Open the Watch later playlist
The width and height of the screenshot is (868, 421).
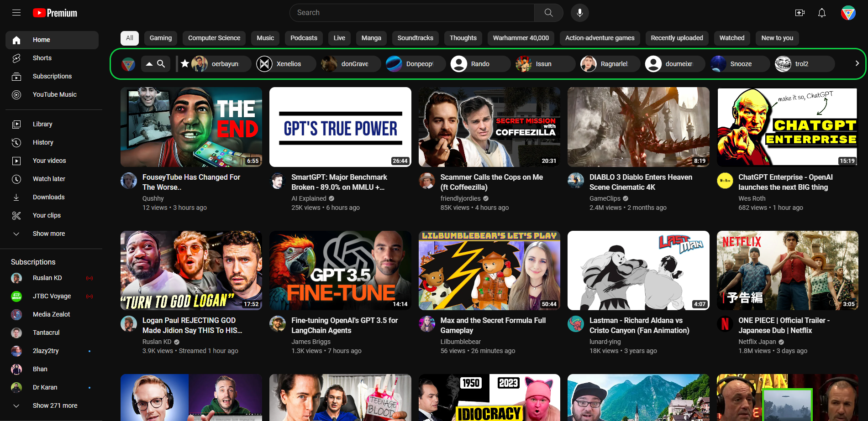point(52,179)
